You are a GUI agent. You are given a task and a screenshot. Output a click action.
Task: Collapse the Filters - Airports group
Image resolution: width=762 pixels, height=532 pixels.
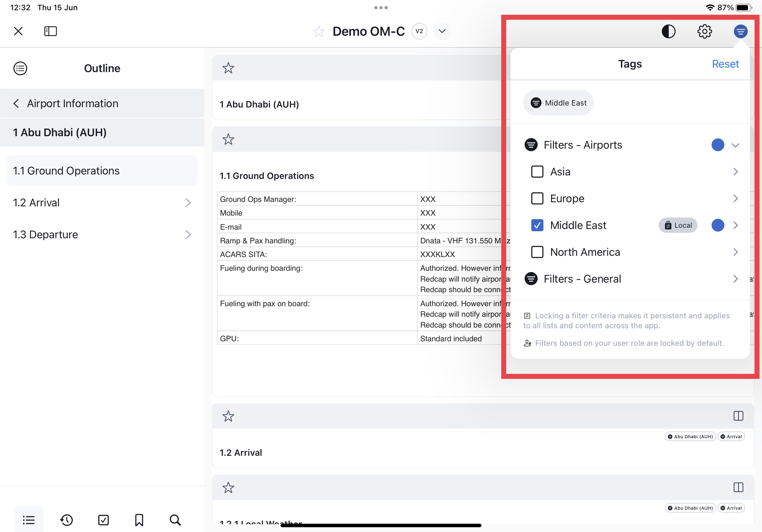pos(735,145)
